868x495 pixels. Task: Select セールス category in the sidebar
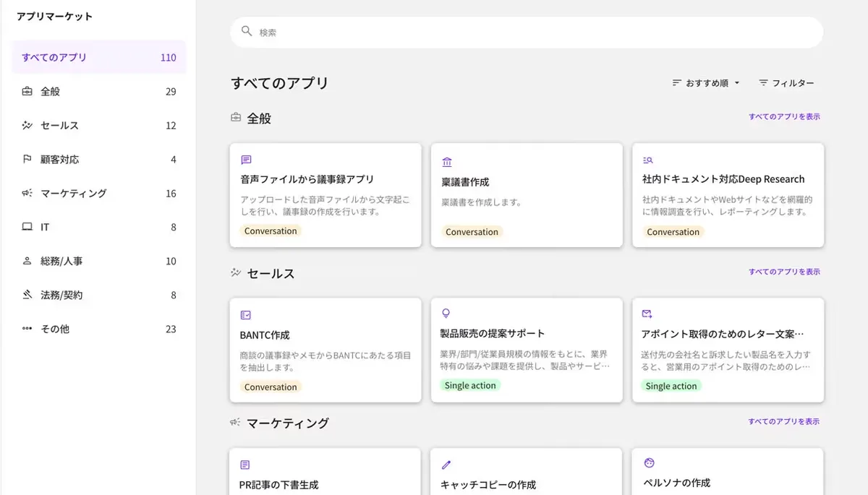point(99,125)
